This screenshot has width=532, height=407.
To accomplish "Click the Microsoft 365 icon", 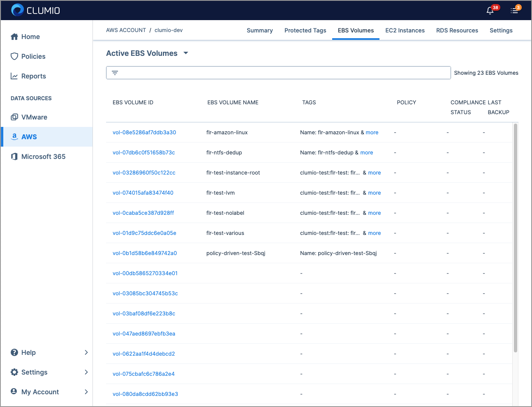I will tap(14, 156).
